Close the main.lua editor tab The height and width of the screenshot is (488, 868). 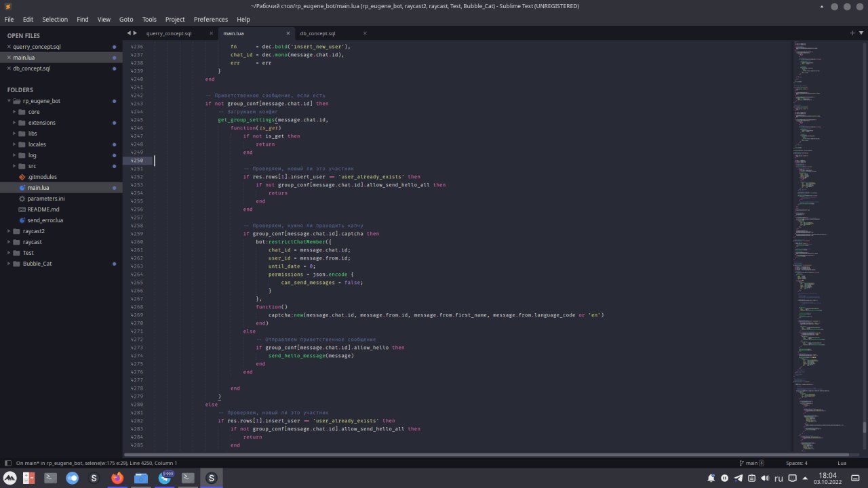288,33
